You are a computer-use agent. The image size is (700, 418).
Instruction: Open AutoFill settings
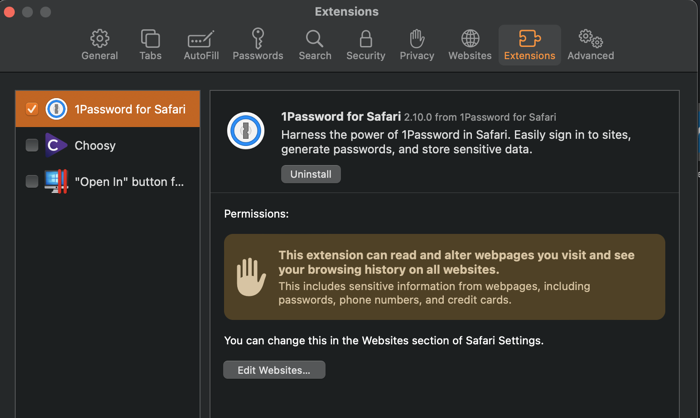click(201, 45)
